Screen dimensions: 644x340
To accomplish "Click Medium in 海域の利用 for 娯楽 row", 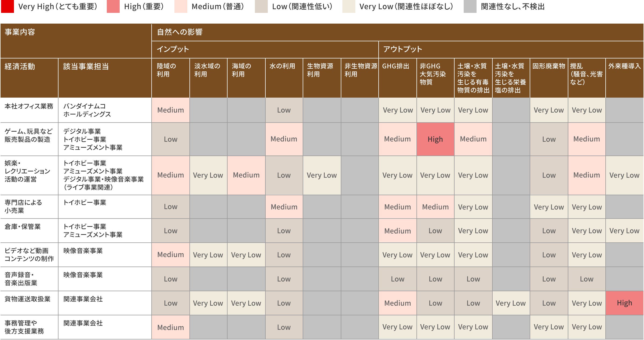I will tap(246, 175).
